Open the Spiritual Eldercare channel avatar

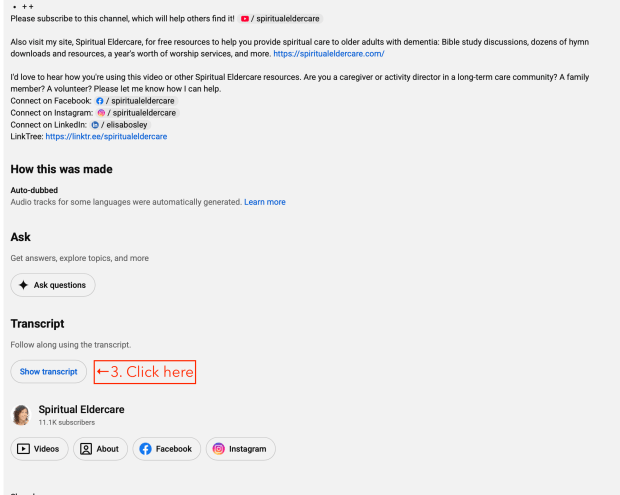coord(21,415)
